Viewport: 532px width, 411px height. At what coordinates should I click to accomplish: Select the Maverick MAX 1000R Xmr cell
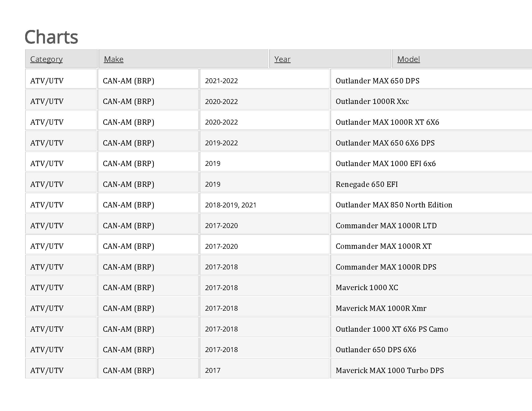(x=431, y=306)
